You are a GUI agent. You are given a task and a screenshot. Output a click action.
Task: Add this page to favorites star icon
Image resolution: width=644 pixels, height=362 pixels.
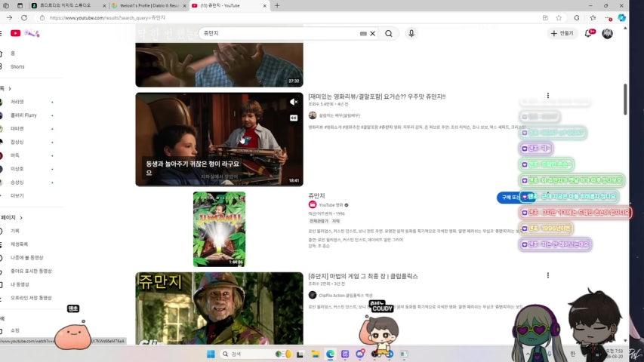pos(559,17)
